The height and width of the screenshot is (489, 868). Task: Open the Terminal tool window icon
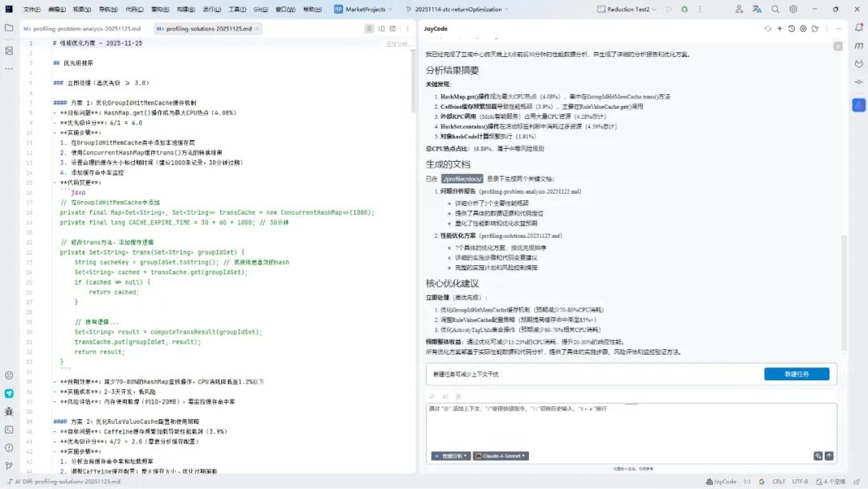pos(9,429)
